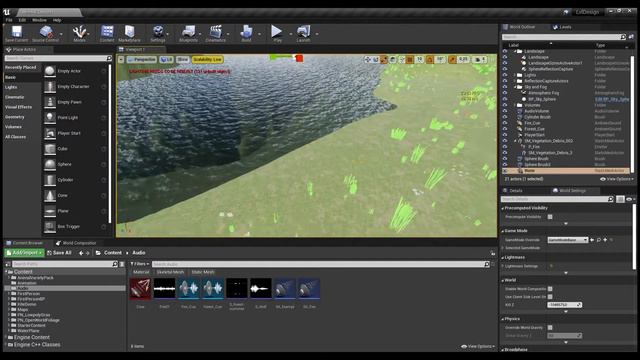The image size is (640, 360).
Task: Open the Edit menu
Action: [22, 20]
